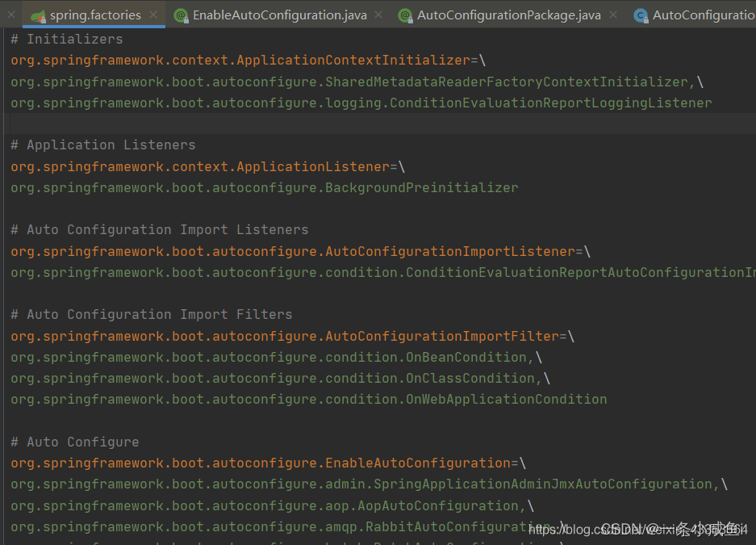Viewport: 756px width, 545px height.
Task: Click the CSDN watermark link
Action: tap(639, 530)
